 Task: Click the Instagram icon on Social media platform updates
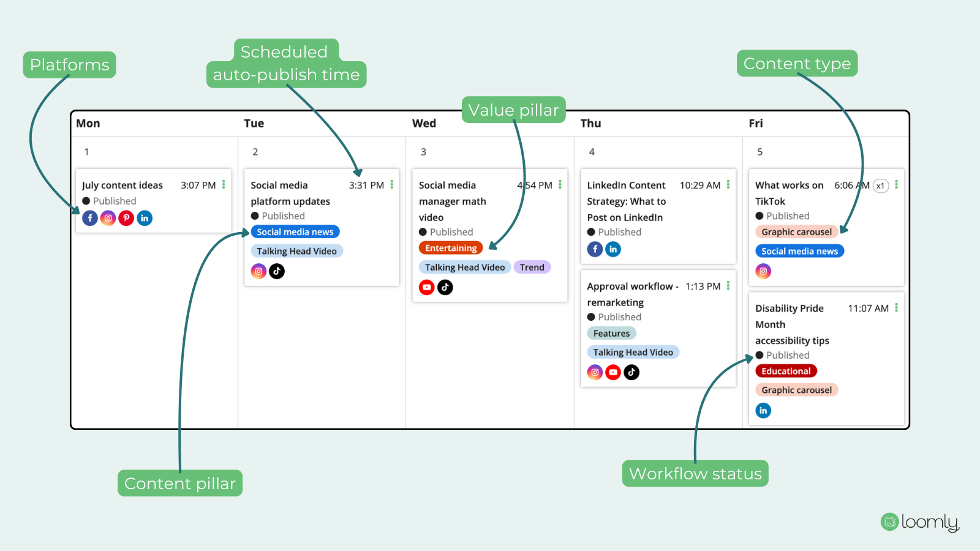pyautogui.click(x=258, y=271)
